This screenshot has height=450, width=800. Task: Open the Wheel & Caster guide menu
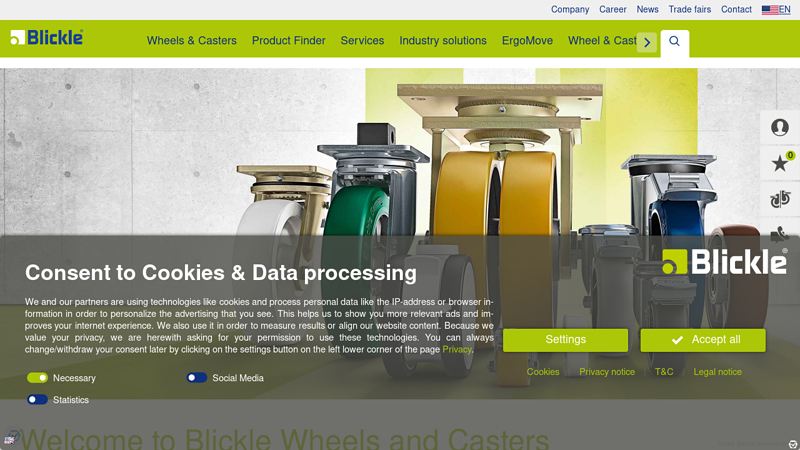pos(602,41)
